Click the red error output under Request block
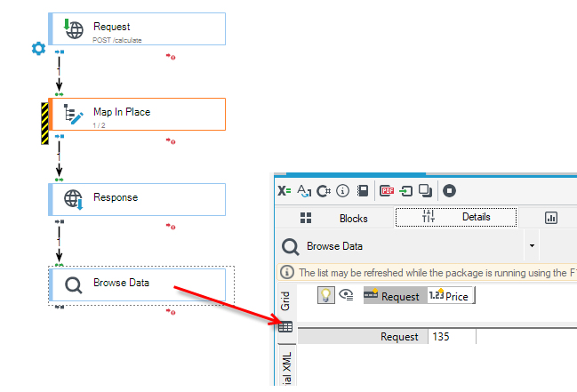Image resolution: width=577 pixels, height=392 pixels. [171, 57]
